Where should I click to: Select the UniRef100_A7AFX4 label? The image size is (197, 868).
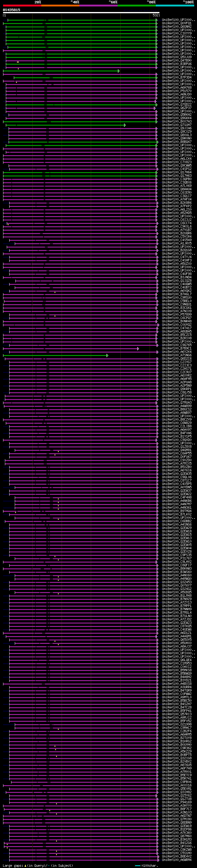[x=177, y=200]
